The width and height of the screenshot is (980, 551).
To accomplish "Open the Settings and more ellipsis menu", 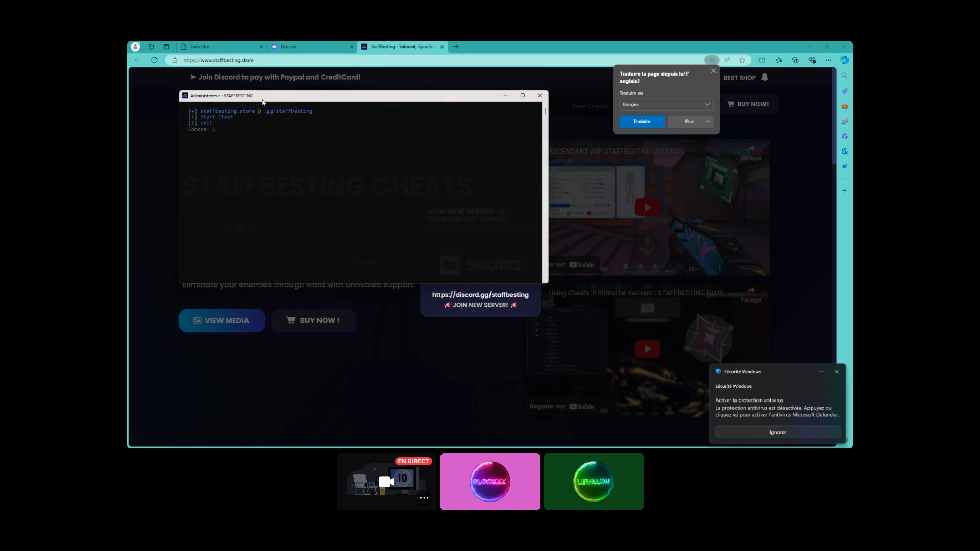I will pos(828,60).
